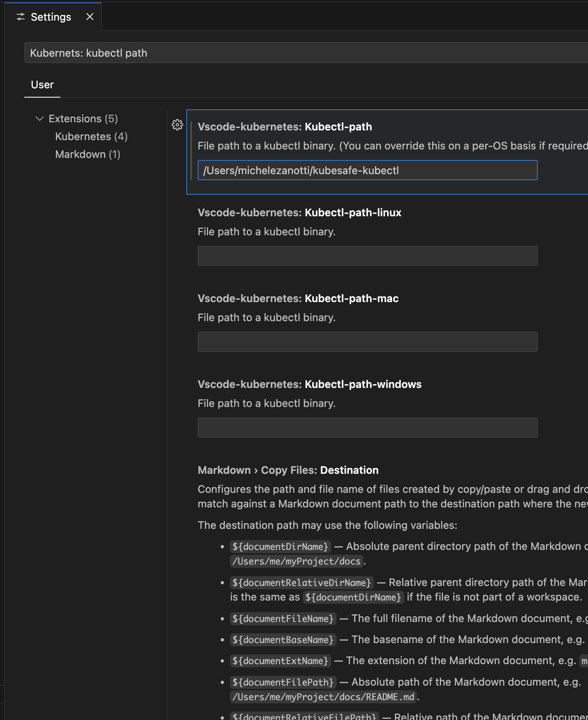The image size is (588, 720).
Task: Select the Settings editor tab label
Action: point(51,17)
